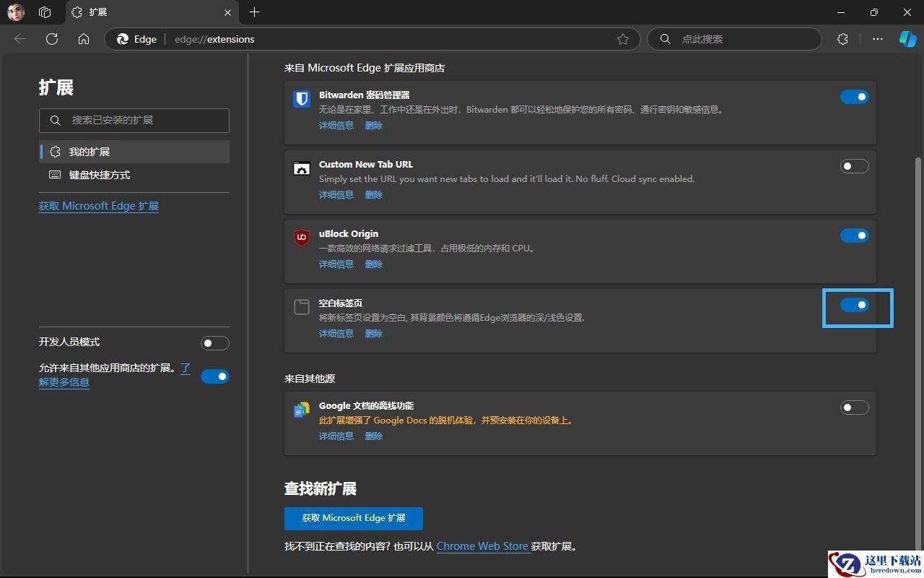This screenshot has width=924, height=578.
Task: Click the 来自 Microsoft Edge 扩展应用商店 heading
Action: (365, 68)
